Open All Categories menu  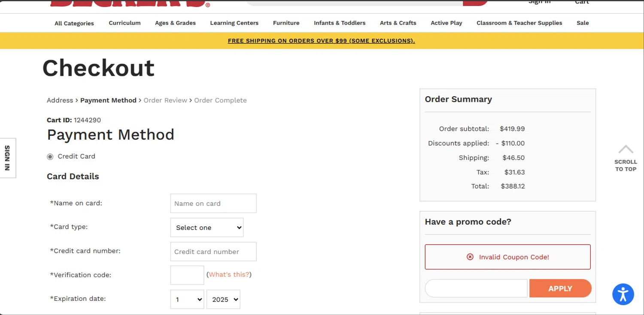74,23
